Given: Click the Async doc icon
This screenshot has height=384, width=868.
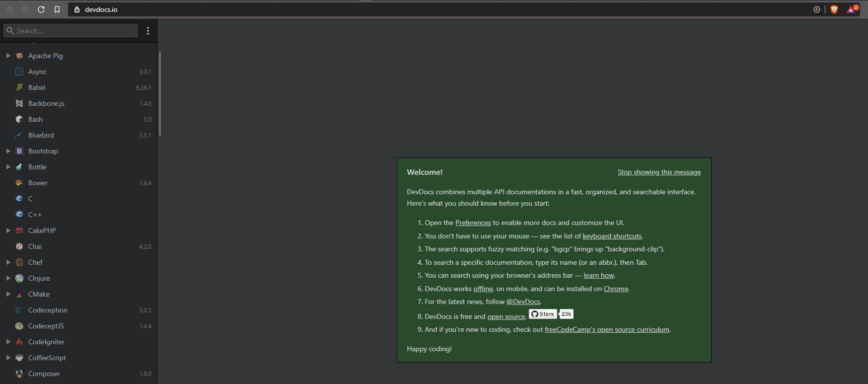Looking at the screenshot, I should coord(19,72).
